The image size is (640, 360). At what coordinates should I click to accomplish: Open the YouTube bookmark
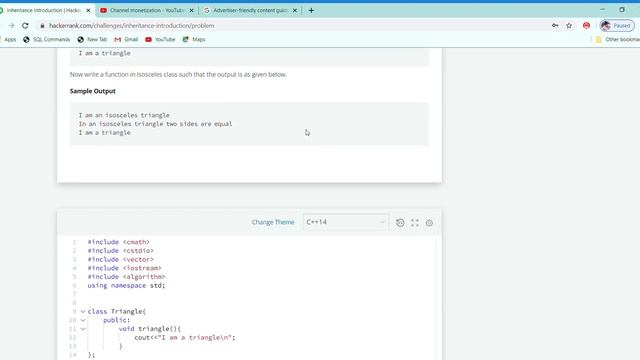point(160,40)
